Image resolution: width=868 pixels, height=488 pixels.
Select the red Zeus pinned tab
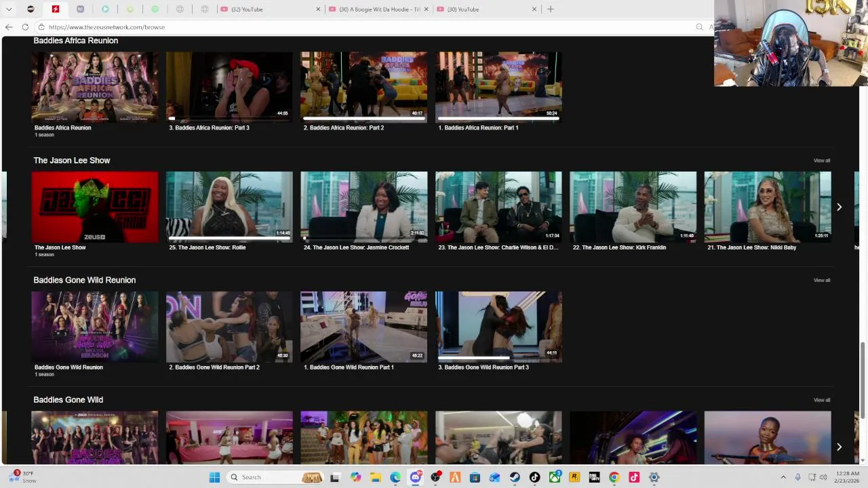coord(56,9)
